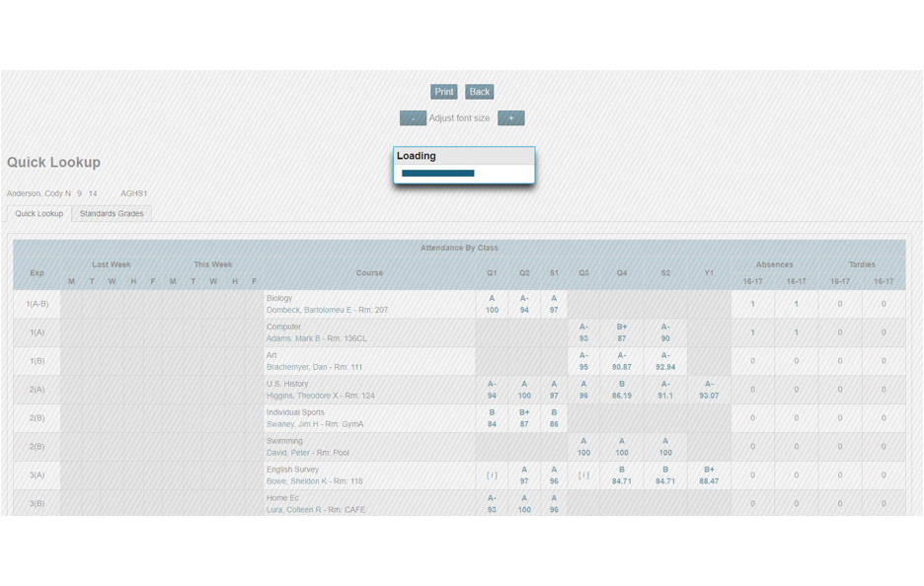Select the Quick Lookup tab
924x586 pixels.
39,214
